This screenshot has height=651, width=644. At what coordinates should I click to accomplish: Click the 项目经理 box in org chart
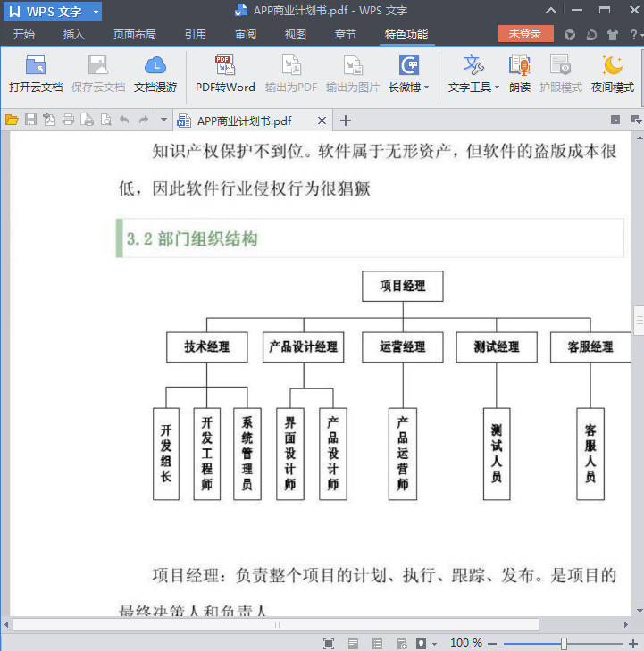(402, 286)
